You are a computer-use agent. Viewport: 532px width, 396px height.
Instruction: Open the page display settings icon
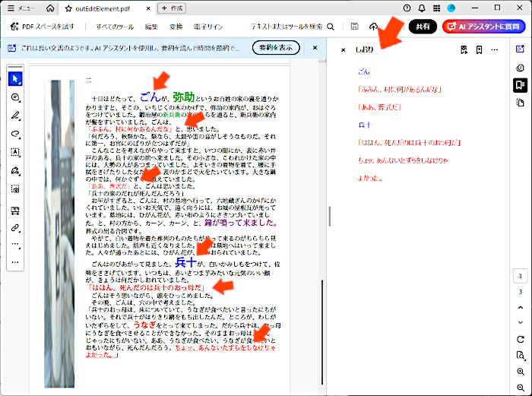pyautogui.click(x=520, y=355)
